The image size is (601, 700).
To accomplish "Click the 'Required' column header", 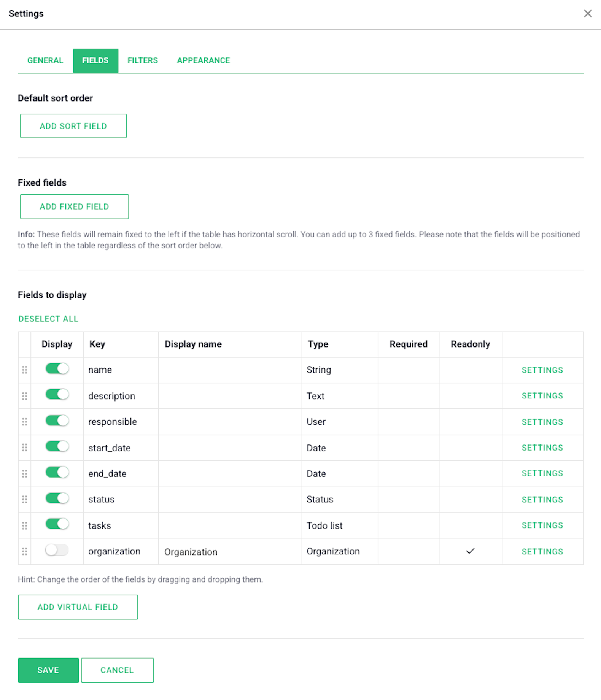I will 408,344.
